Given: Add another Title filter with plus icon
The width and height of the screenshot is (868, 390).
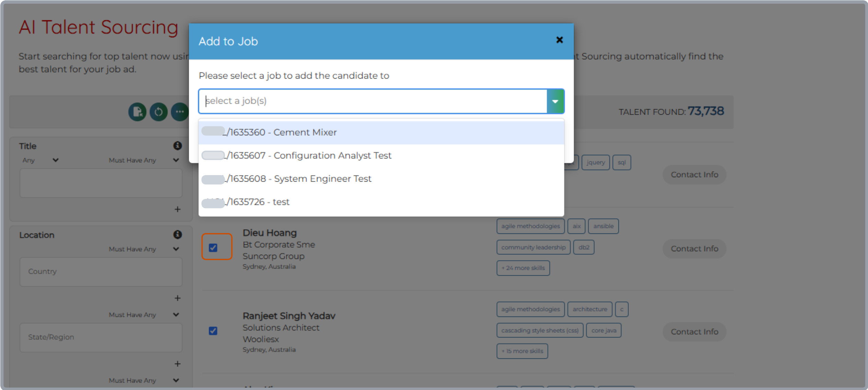Looking at the screenshot, I should (x=177, y=209).
